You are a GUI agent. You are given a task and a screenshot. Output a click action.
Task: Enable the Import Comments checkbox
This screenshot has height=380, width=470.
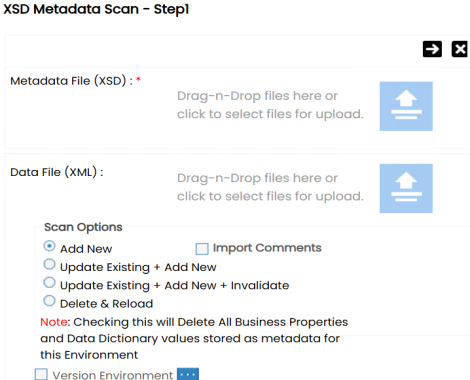[x=202, y=249]
